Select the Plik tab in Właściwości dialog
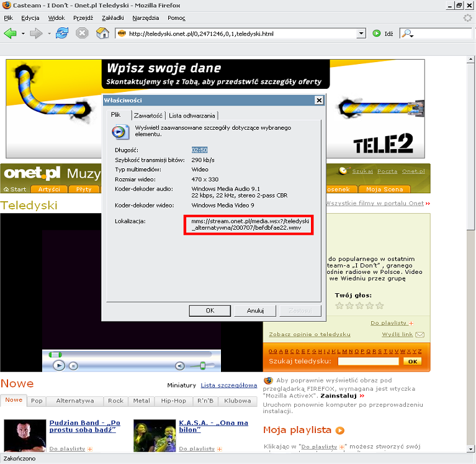 click(x=115, y=114)
